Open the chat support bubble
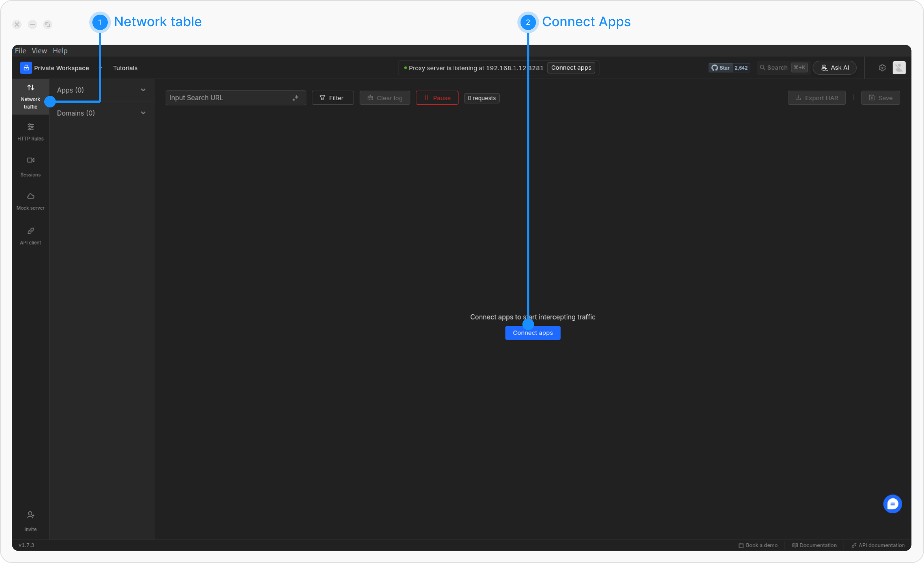Viewport: 924px width, 563px height. point(892,504)
